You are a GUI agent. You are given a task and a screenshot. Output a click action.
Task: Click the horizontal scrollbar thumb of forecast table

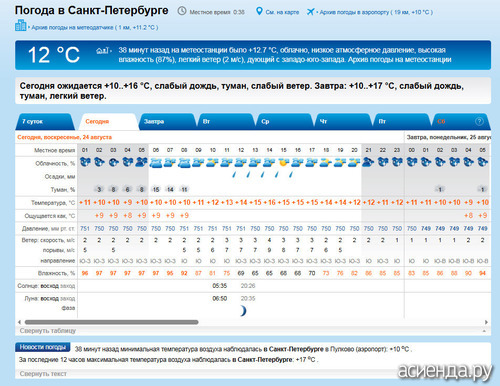coord(111,322)
